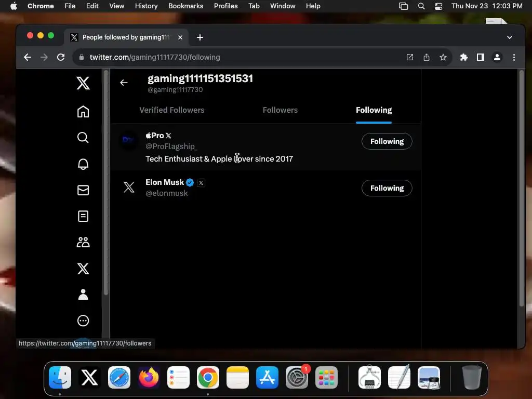Expand tab search chevron dropdown
The image size is (532, 399).
pos(510,37)
